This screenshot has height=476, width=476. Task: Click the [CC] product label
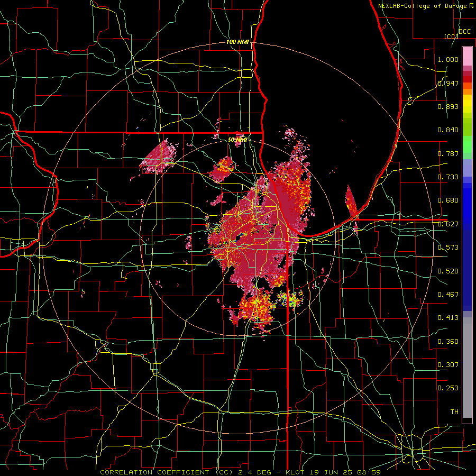tap(451, 36)
